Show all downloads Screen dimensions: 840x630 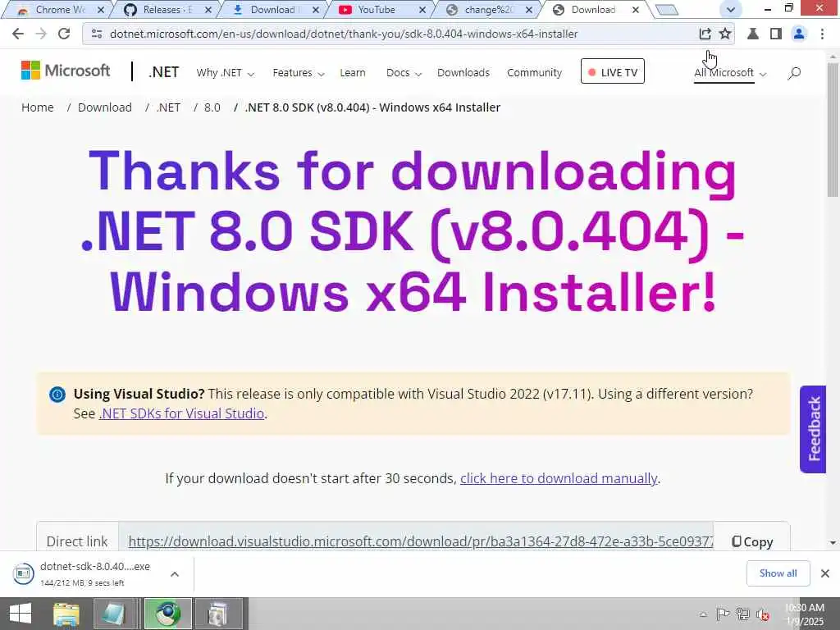[778, 573]
